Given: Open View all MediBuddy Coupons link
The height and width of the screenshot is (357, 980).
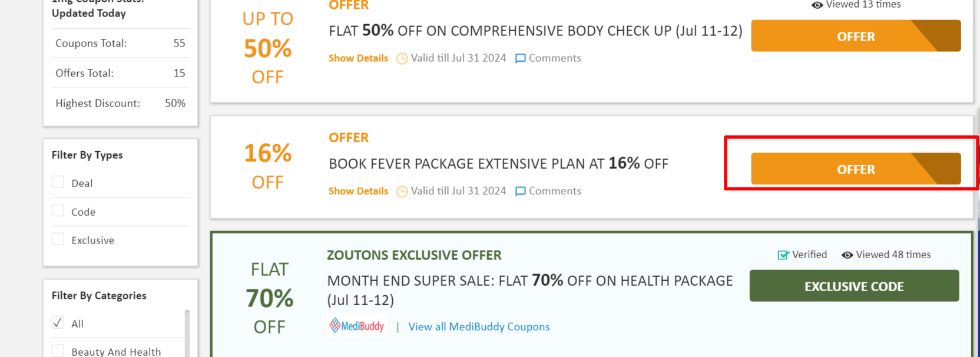Looking at the screenshot, I should point(478,327).
